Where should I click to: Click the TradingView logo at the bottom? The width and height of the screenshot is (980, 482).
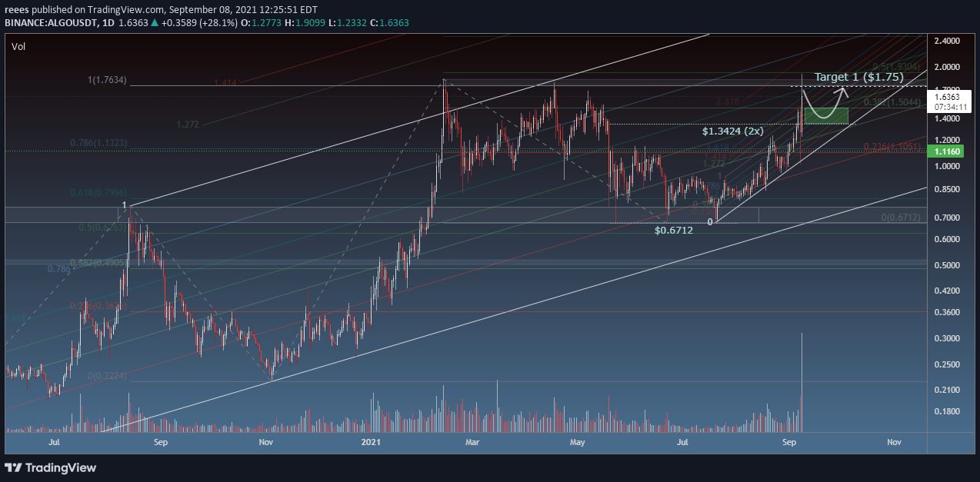[51, 467]
